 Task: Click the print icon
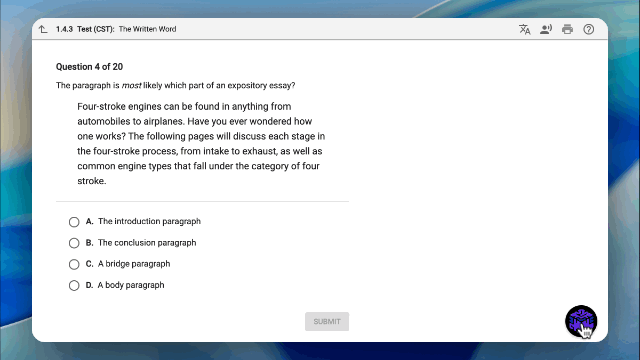(x=567, y=29)
